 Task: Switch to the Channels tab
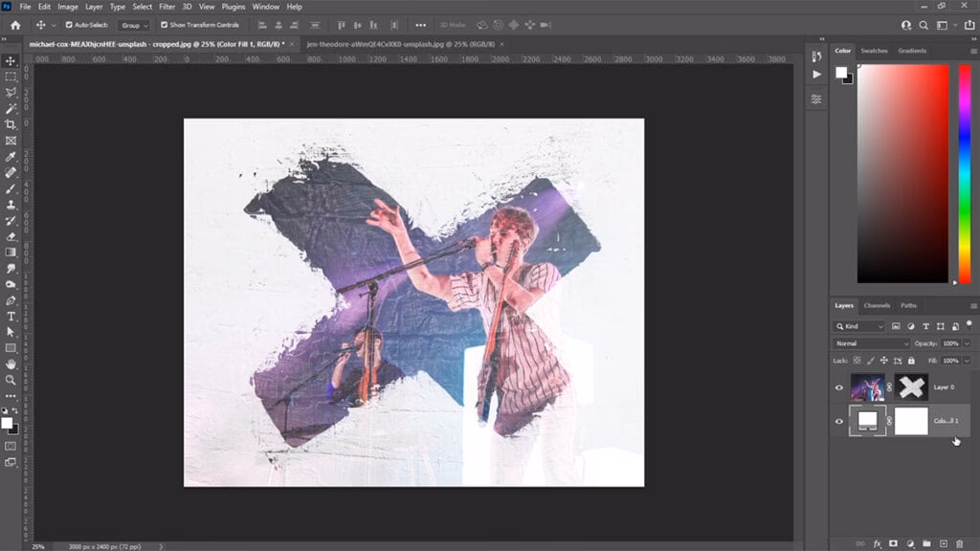point(876,305)
